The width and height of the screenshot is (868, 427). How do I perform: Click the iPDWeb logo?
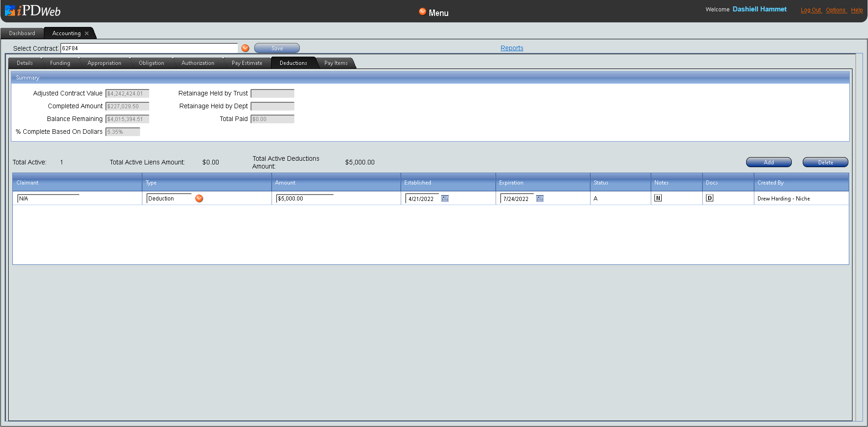33,11
